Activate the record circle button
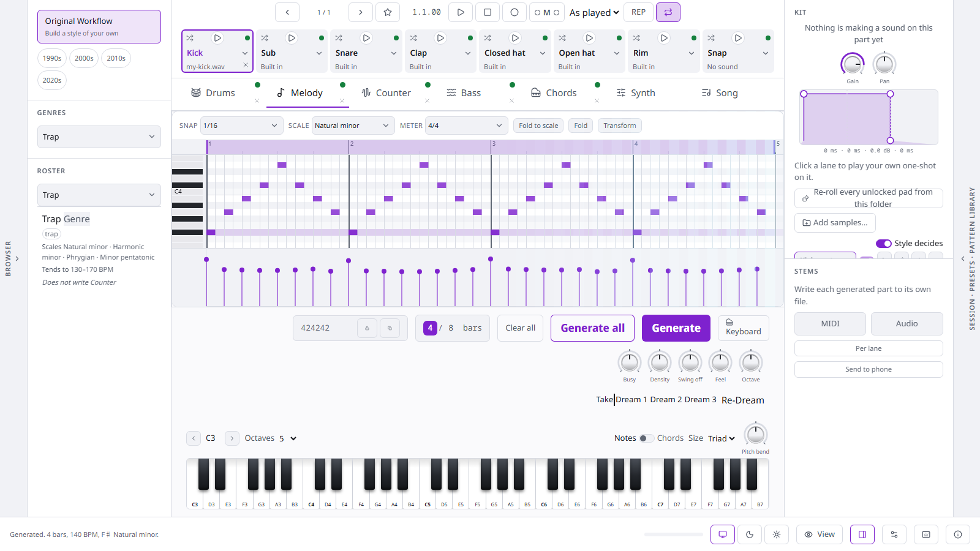The width and height of the screenshot is (980, 551). 514,12
